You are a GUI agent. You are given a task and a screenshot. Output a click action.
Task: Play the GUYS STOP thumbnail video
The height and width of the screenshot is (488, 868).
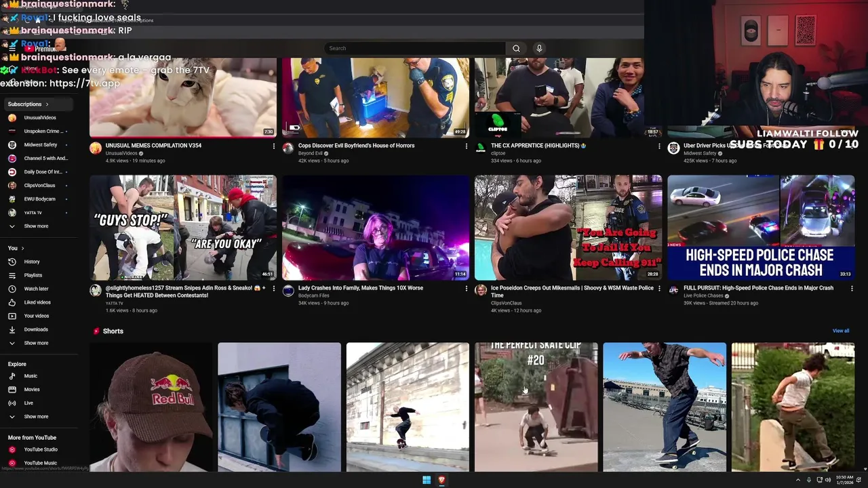pos(183,228)
